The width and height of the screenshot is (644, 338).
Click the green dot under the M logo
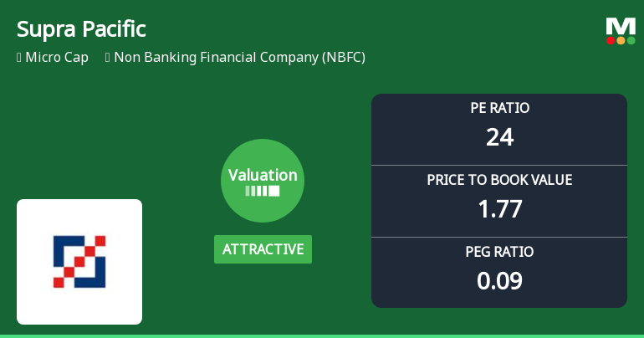point(631,40)
